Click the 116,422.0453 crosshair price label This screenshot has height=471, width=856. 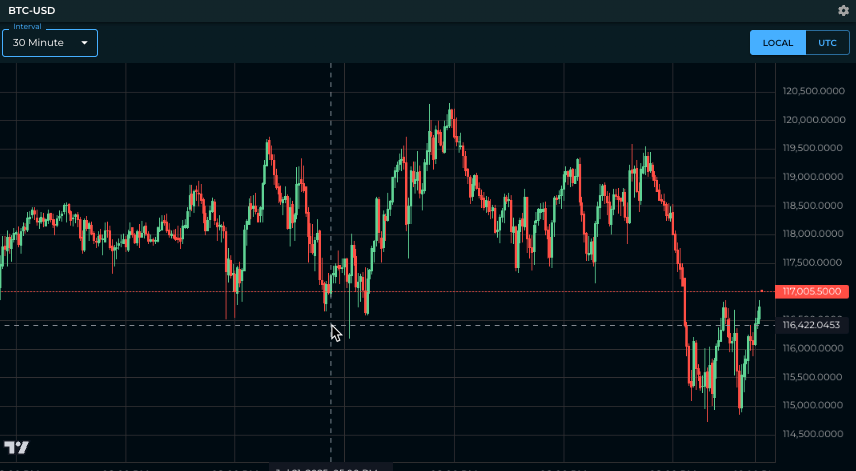812,325
